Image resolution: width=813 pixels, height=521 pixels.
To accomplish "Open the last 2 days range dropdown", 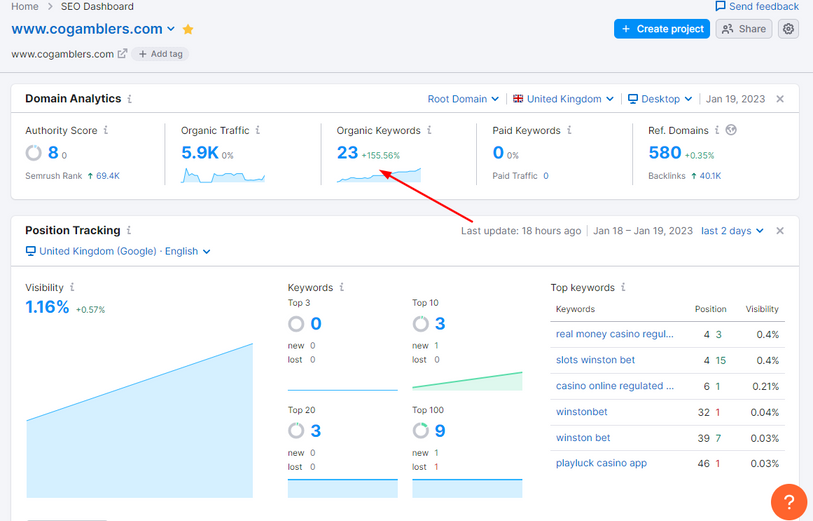I will (732, 231).
